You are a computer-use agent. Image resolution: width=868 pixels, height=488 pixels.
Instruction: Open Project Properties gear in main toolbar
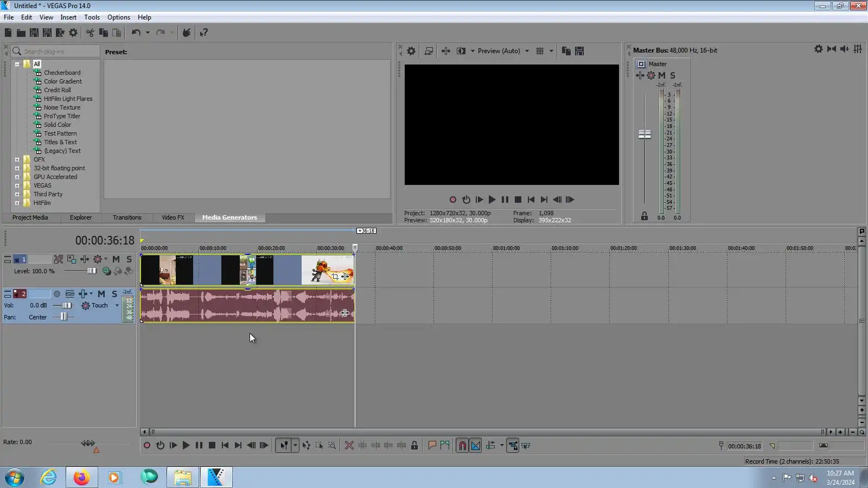click(x=73, y=33)
